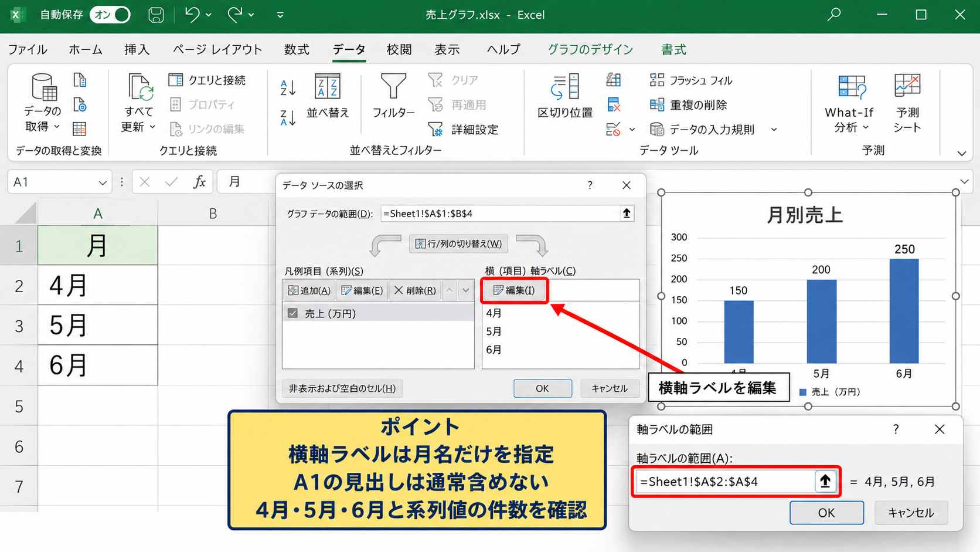Click the Save disk icon
The width and height of the screenshot is (980, 552).
156,15
